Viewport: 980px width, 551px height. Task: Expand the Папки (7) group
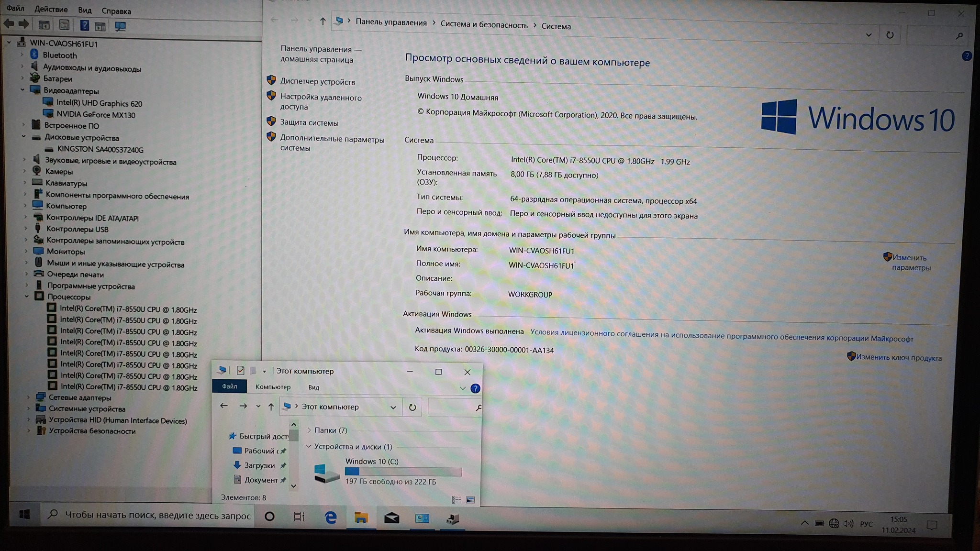point(309,430)
